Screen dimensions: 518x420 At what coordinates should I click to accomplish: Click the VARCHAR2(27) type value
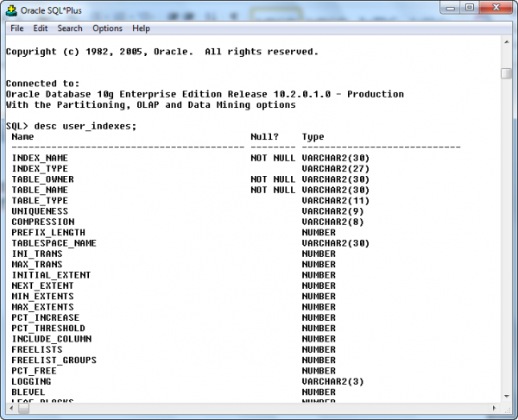pyautogui.click(x=336, y=168)
